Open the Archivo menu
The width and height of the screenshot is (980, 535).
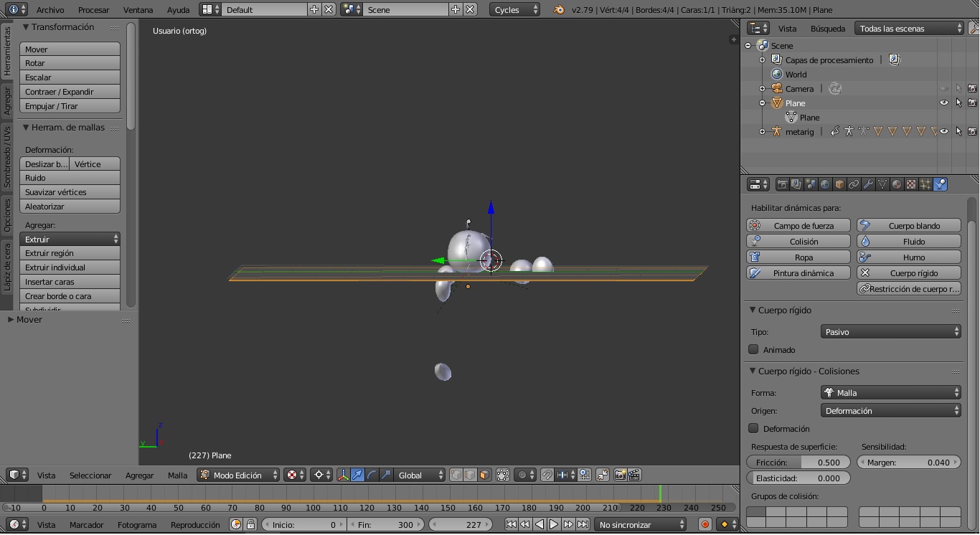[50, 10]
